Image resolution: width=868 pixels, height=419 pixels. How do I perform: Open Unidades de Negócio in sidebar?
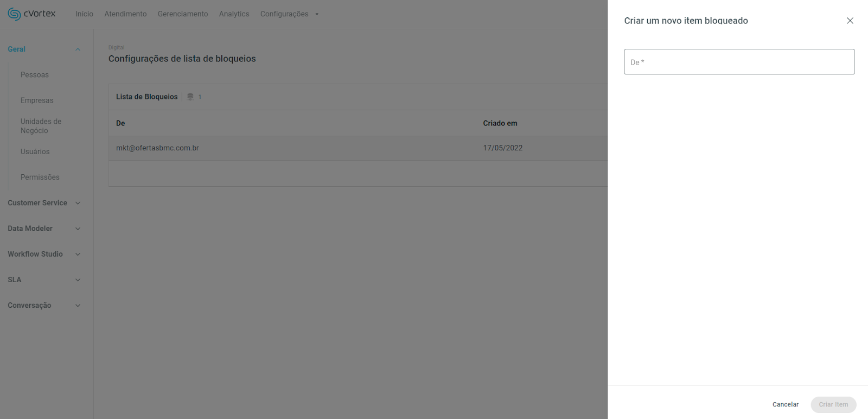[41, 126]
